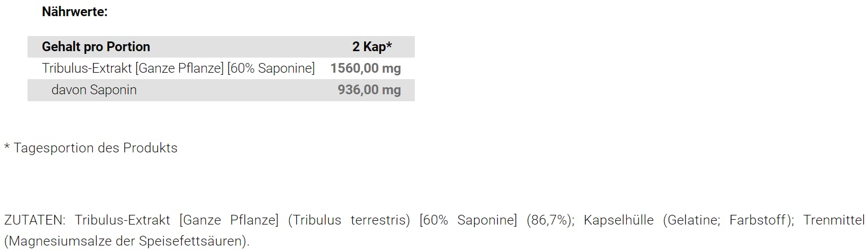Click the word Trennmittel
868x252 pixels.
834,220
